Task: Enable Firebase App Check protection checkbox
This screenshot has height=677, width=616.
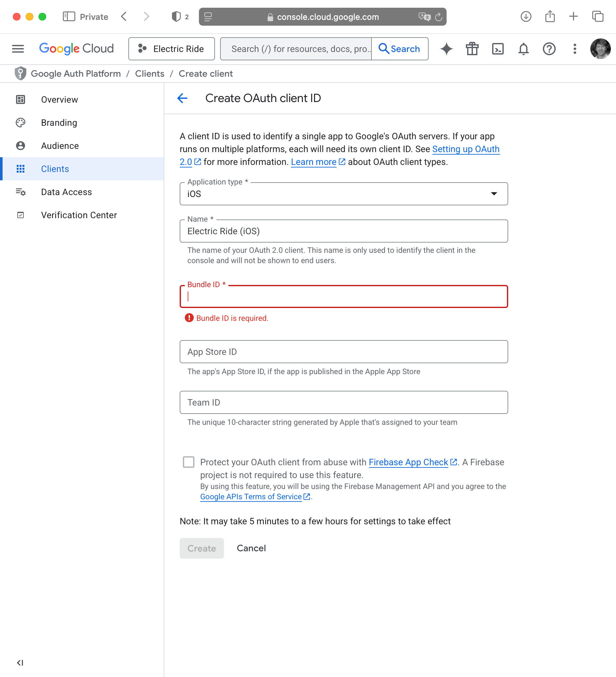Action: (x=188, y=462)
